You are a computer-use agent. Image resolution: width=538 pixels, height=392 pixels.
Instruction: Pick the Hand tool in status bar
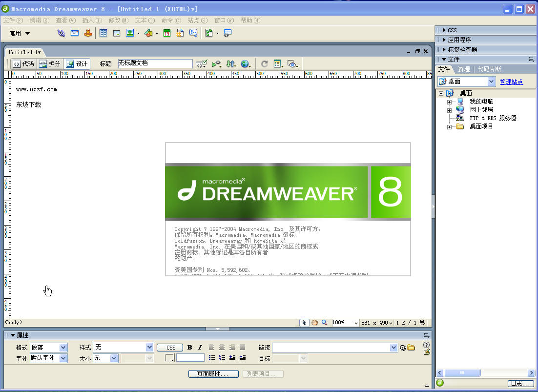(314, 323)
